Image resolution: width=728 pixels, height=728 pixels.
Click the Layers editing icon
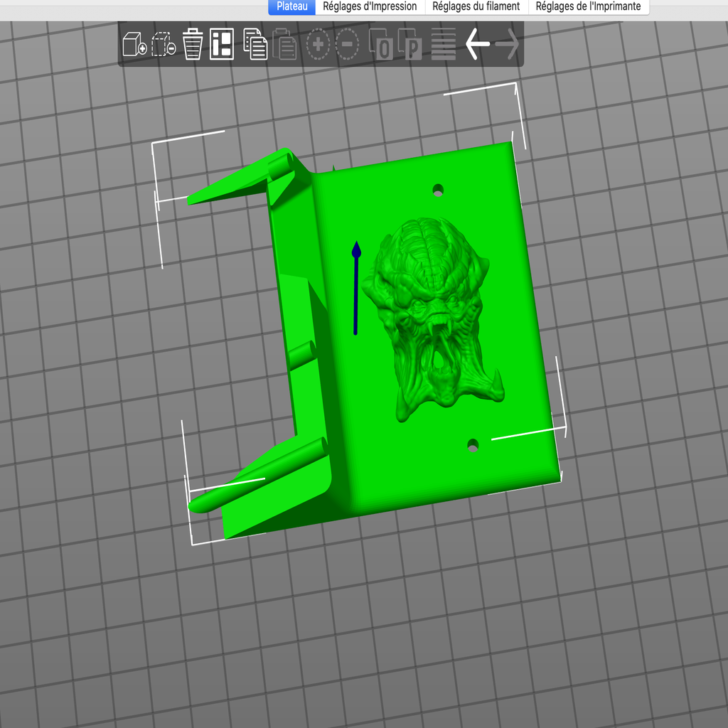[444, 44]
